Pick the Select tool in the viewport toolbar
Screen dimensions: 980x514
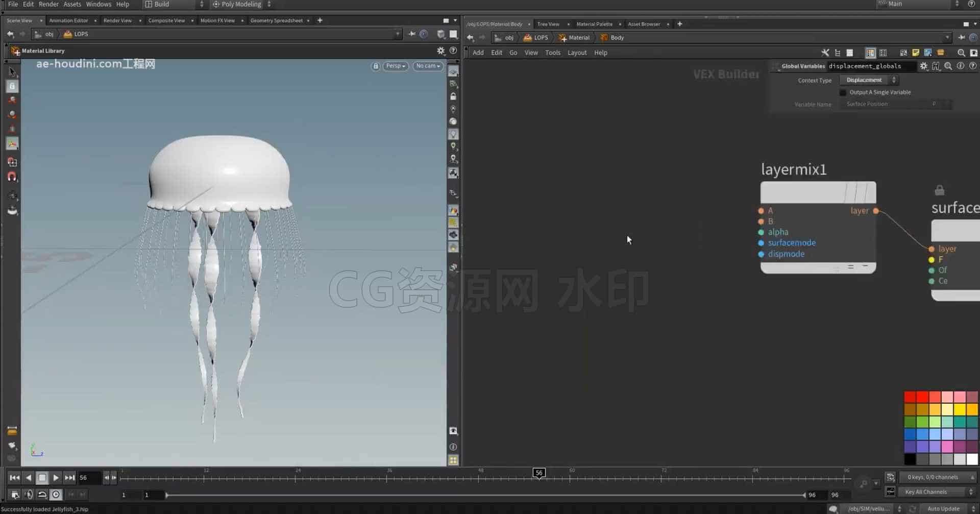click(x=12, y=72)
